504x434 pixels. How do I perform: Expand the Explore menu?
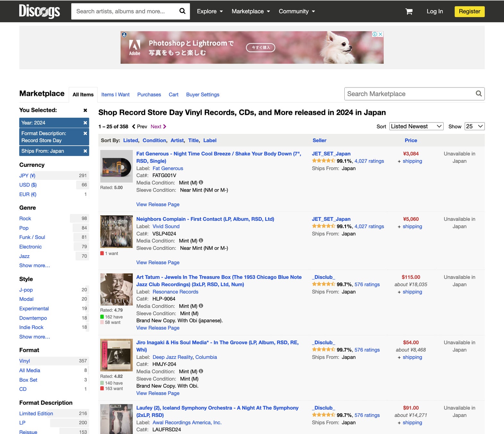coord(210,11)
